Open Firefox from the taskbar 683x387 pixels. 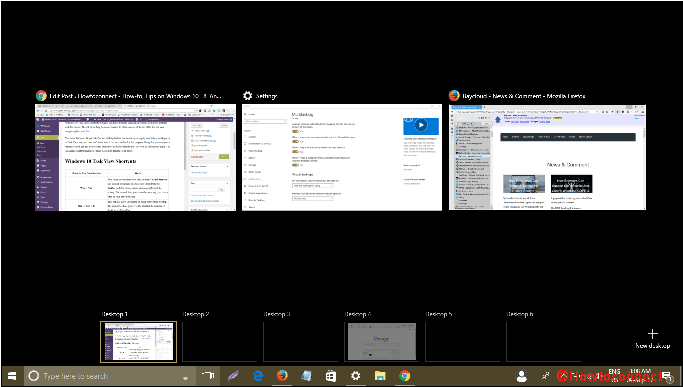(282, 376)
